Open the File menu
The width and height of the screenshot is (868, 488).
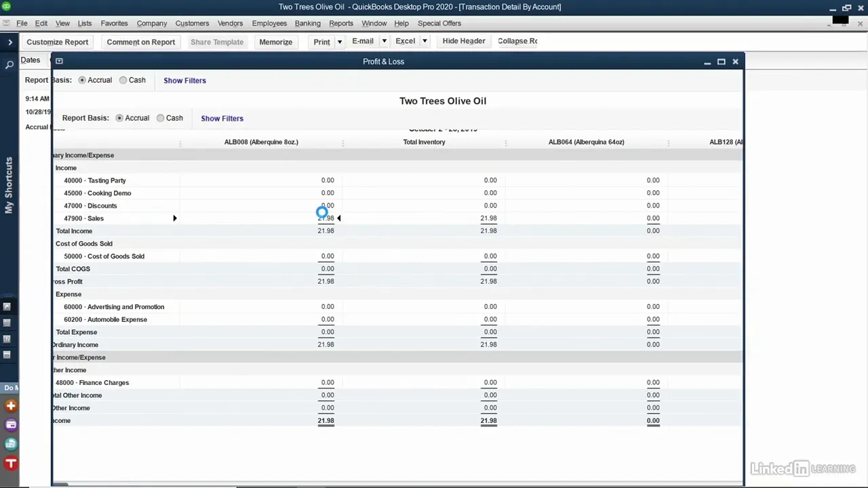[22, 23]
